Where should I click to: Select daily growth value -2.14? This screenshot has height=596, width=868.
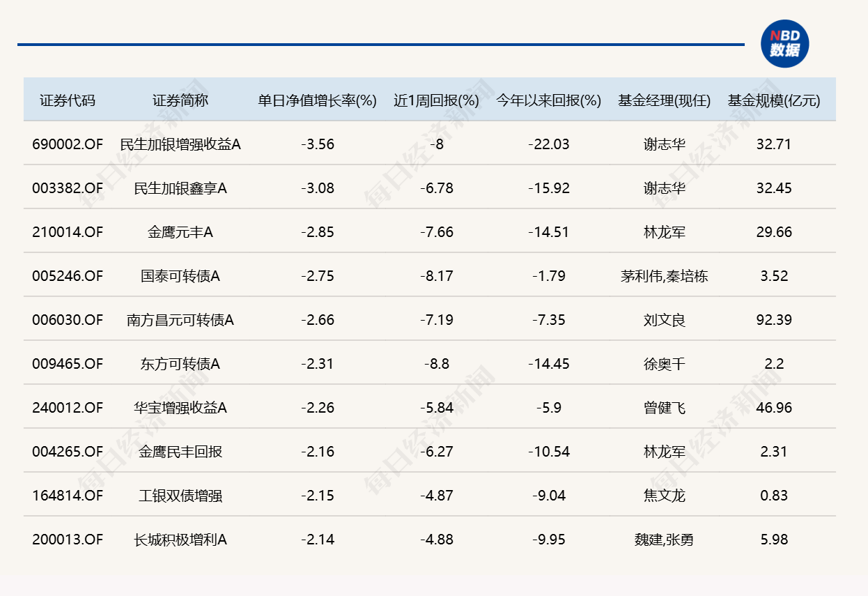click(318, 540)
